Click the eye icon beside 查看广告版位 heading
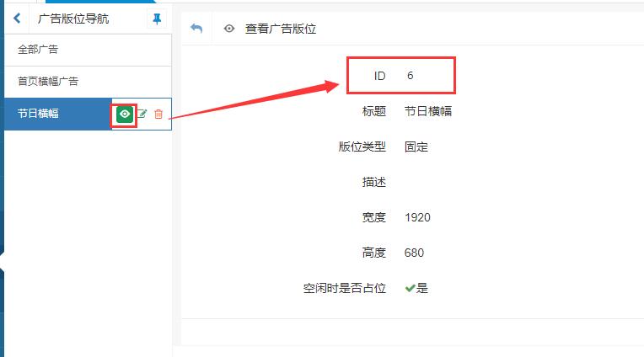Screen dimensions: 644x357 [x=228, y=29]
